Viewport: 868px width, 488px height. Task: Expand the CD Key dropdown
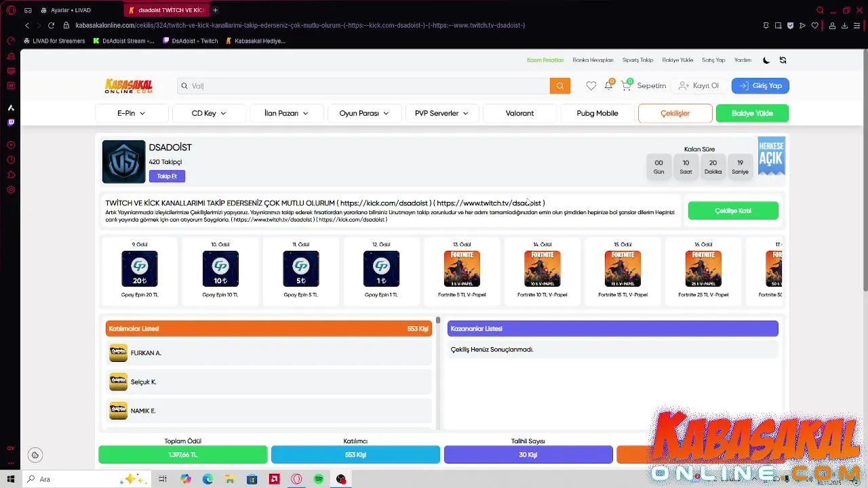click(209, 113)
